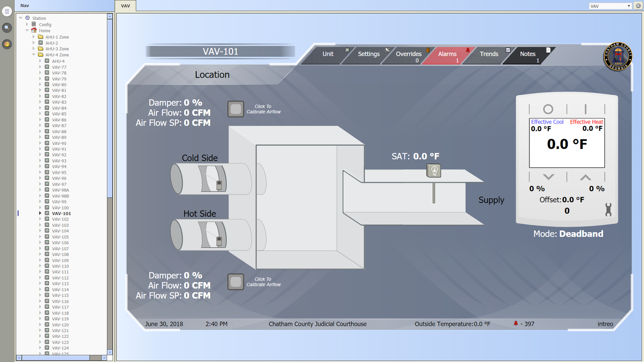Expand the AHU-3 Zone folder
The image size is (644, 362).
coord(33,49)
